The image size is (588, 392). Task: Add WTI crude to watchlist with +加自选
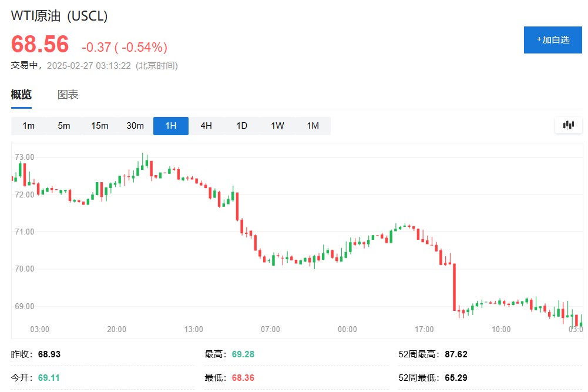553,40
